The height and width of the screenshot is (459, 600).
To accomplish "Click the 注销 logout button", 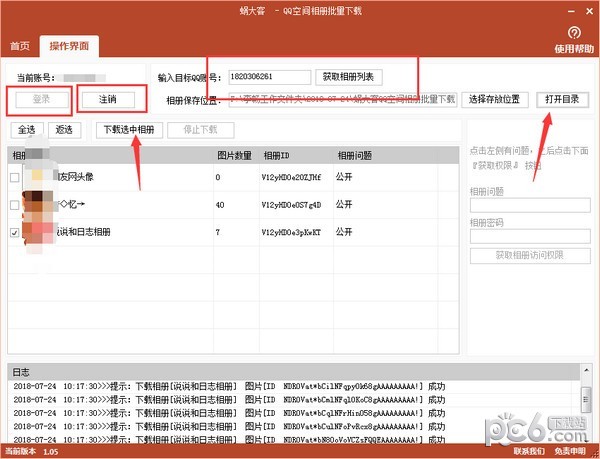I will (x=108, y=99).
